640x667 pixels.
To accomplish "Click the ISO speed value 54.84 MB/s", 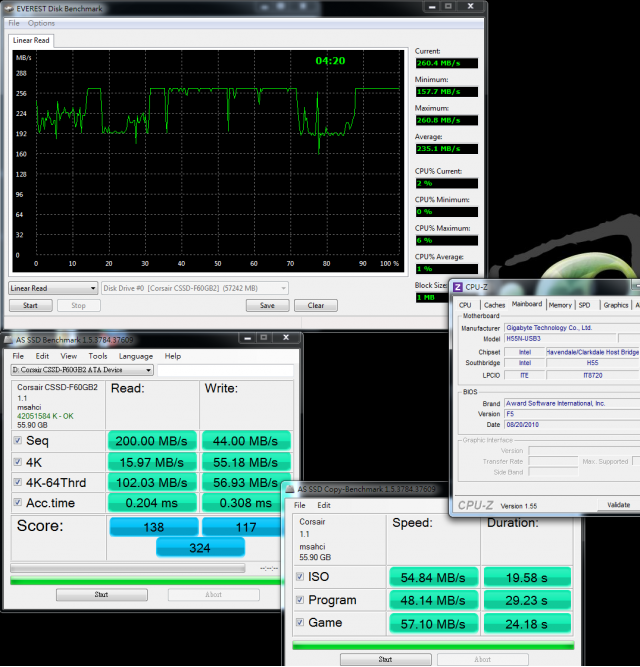I will [433, 577].
